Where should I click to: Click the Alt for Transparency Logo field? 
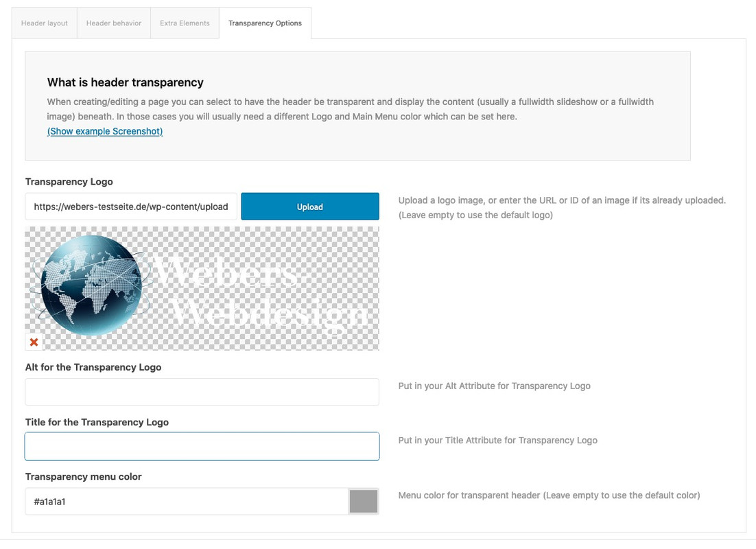pyautogui.click(x=202, y=392)
